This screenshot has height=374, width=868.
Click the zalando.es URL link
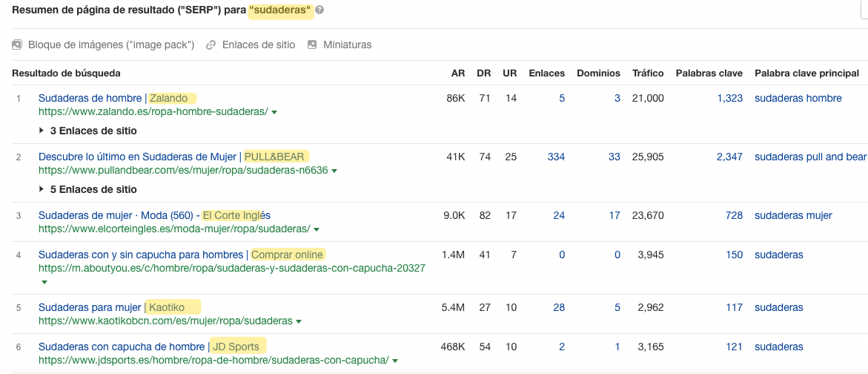click(x=153, y=112)
